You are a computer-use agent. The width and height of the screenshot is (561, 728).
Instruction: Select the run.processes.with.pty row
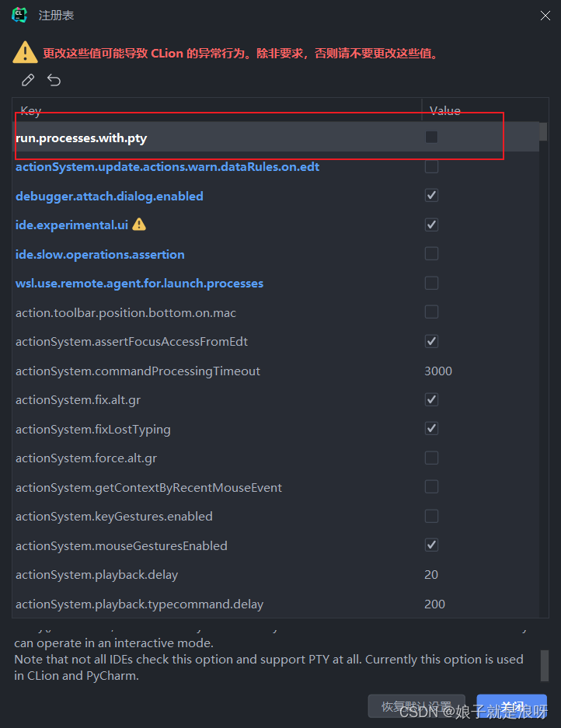pos(276,138)
